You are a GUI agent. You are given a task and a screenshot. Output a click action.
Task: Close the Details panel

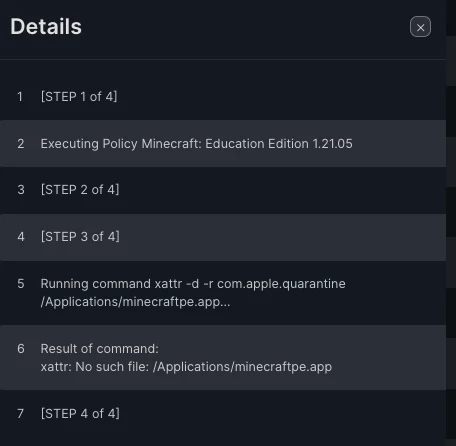tap(420, 27)
